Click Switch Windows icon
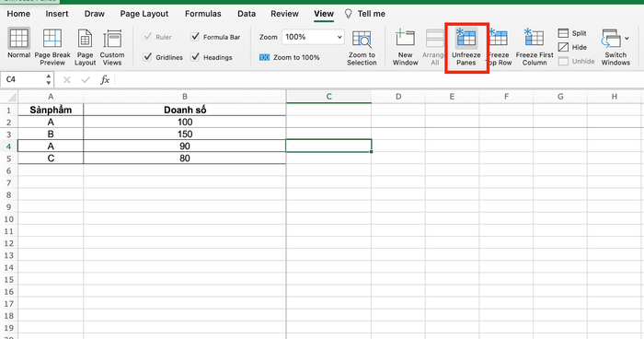Image resolution: width=644 pixels, height=339 pixels. click(x=611, y=39)
